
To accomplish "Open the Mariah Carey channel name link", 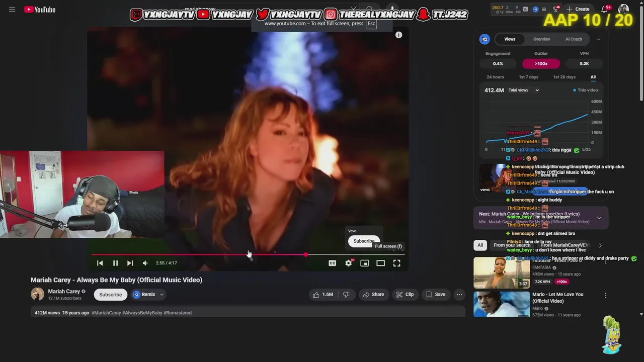I will tap(64, 292).
